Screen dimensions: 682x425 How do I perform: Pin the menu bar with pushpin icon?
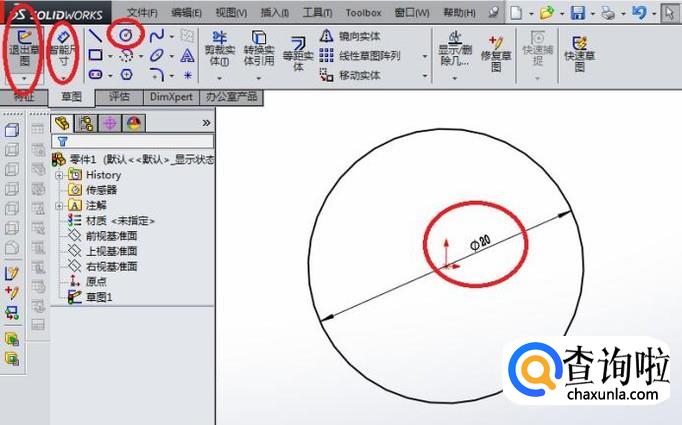point(493,13)
